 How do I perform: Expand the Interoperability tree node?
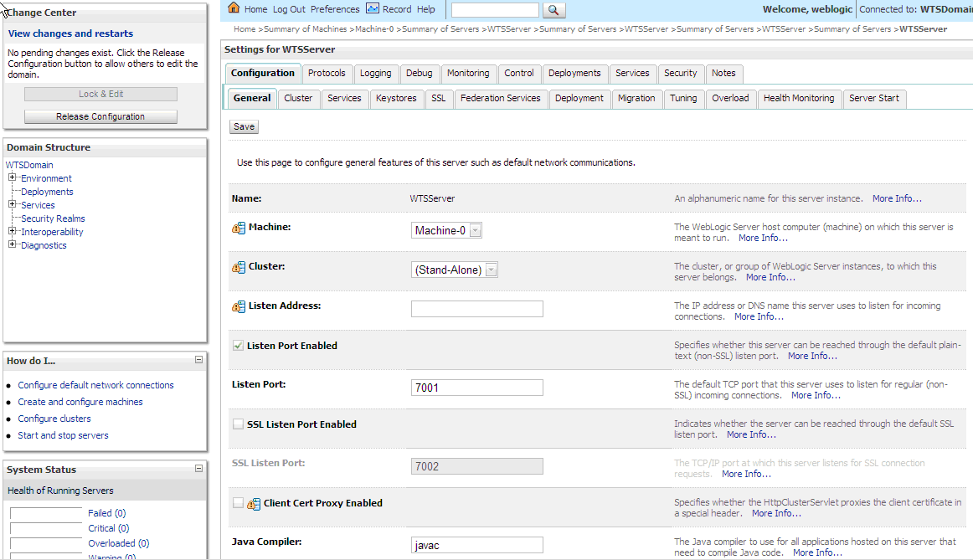coord(12,231)
